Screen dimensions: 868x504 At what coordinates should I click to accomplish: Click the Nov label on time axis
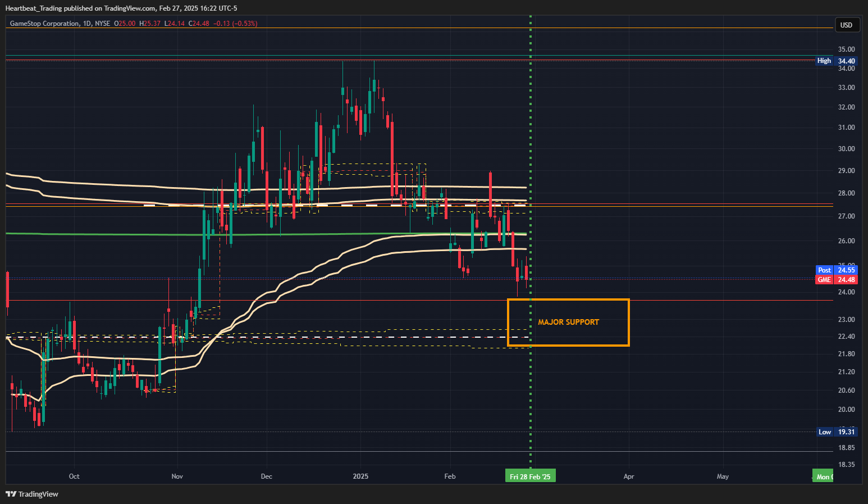177,476
